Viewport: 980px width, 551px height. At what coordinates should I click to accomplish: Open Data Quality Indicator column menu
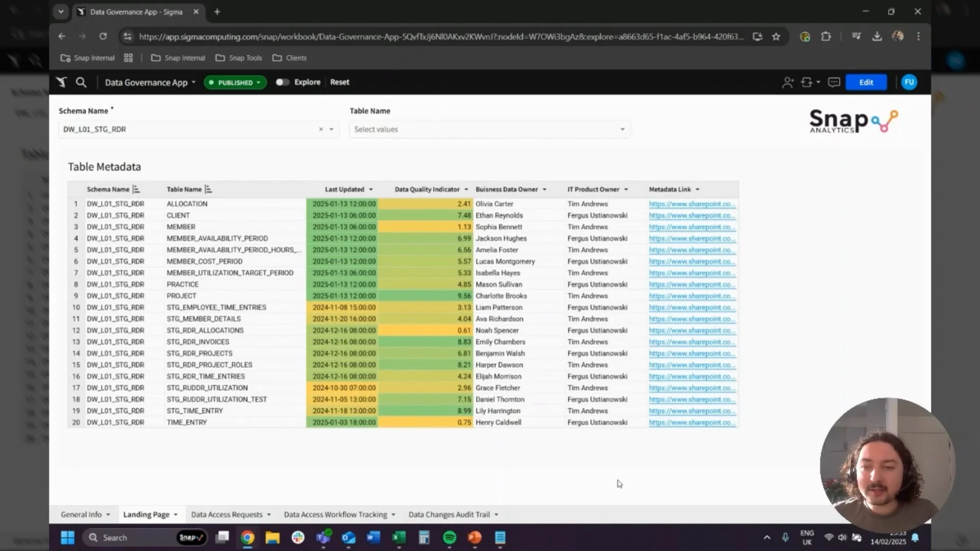click(466, 189)
